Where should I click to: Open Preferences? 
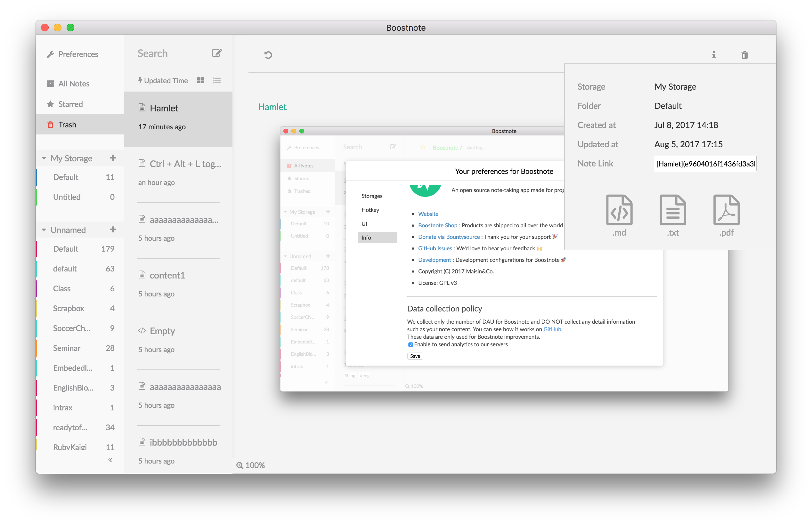coord(78,54)
